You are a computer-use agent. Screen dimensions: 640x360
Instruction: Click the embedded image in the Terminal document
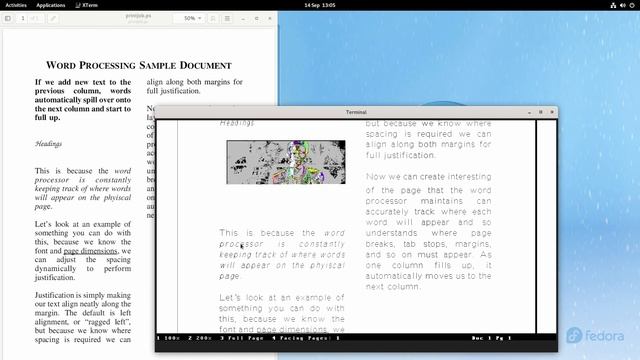pos(286,162)
